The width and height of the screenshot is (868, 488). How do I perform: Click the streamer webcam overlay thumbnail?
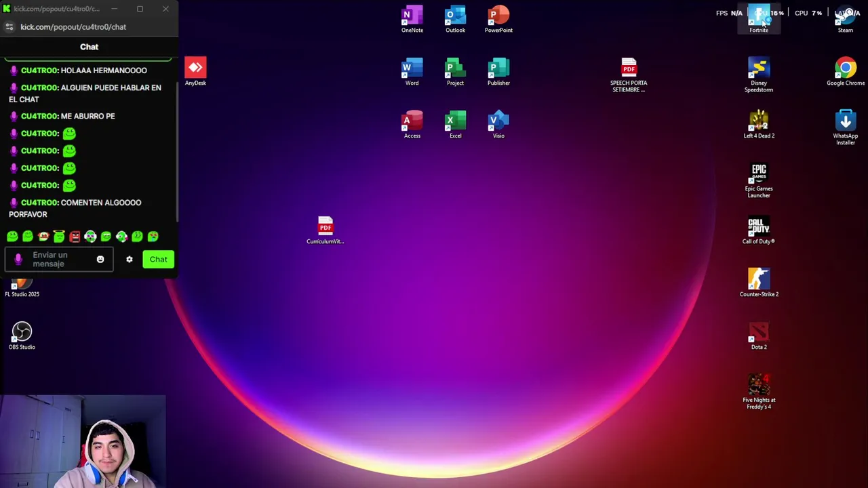tap(83, 442)
